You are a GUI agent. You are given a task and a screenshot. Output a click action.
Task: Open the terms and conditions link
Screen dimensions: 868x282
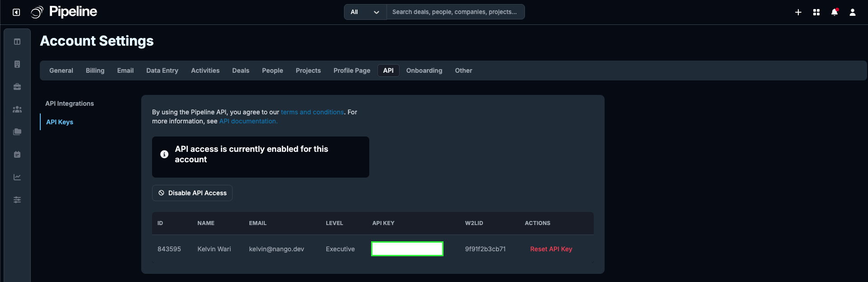[x=312, y=112]
